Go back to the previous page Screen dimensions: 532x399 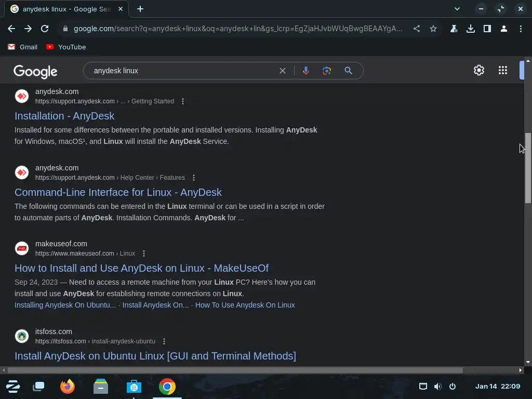[11, 29]
